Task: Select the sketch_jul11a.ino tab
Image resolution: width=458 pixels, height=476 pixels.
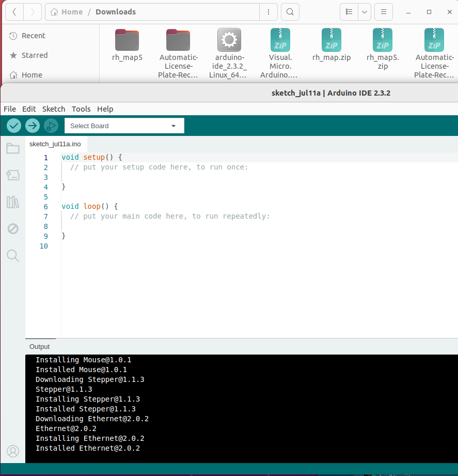Action: (x=55, y=144)
